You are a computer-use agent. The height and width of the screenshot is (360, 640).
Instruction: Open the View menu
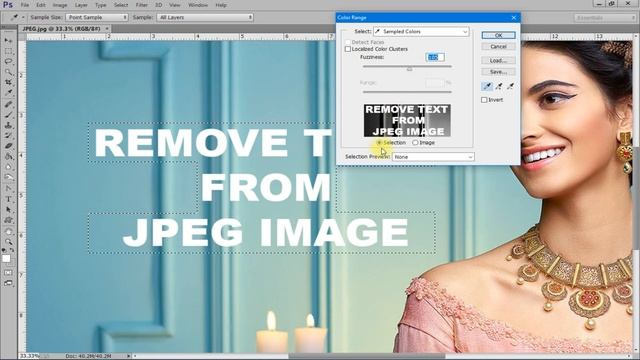point(175,5)
